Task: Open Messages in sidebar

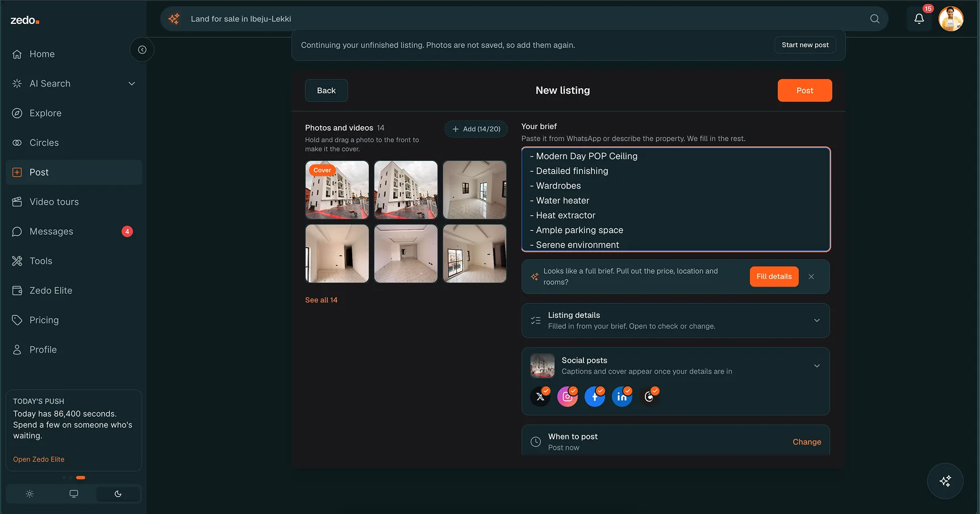Action: [x=74, y=231]
